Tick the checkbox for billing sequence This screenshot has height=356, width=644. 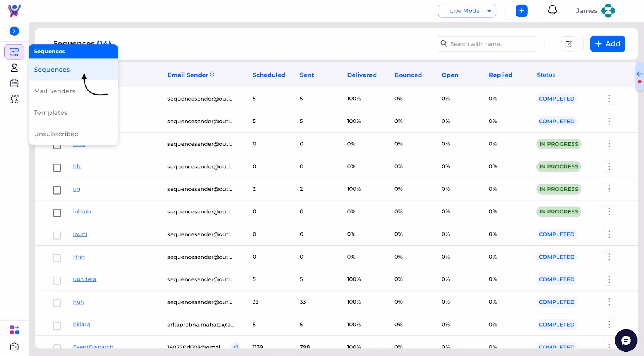point(57,325)
